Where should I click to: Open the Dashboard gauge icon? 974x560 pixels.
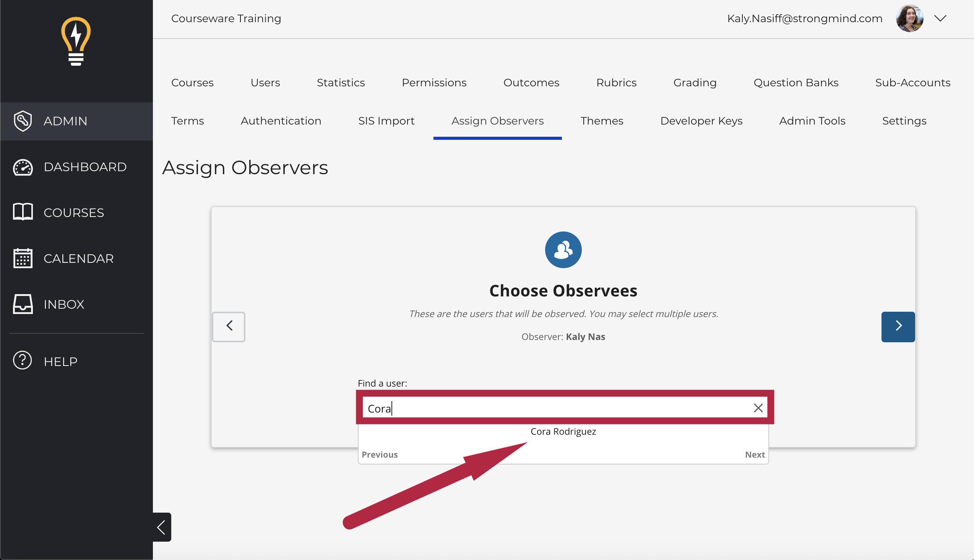[x=23, y=167]
